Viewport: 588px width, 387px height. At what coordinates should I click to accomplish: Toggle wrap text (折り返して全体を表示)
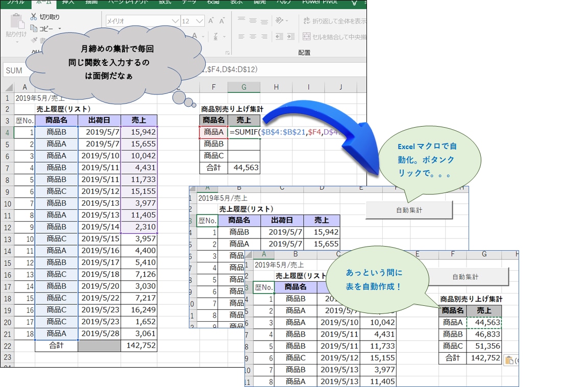[x=335, y=21]
